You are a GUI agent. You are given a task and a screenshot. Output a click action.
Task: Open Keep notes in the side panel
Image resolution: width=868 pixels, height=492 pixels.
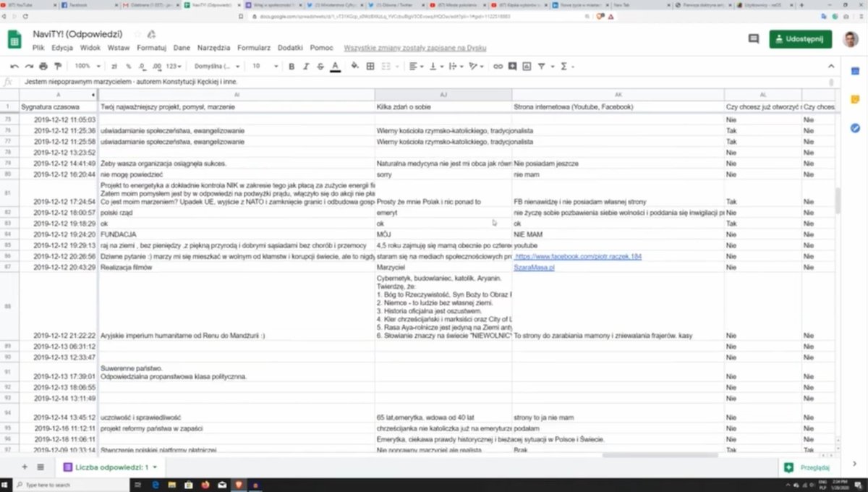(855, 99)
